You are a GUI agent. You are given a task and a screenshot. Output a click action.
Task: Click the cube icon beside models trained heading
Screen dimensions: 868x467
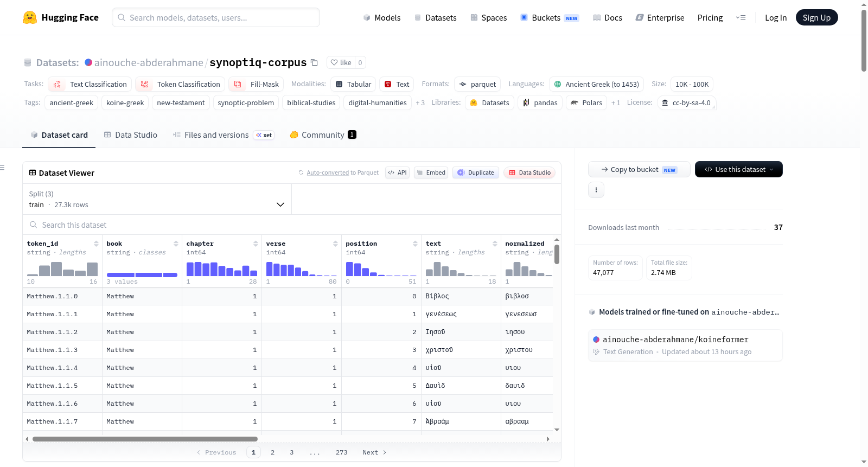click(x=592, y=312)
